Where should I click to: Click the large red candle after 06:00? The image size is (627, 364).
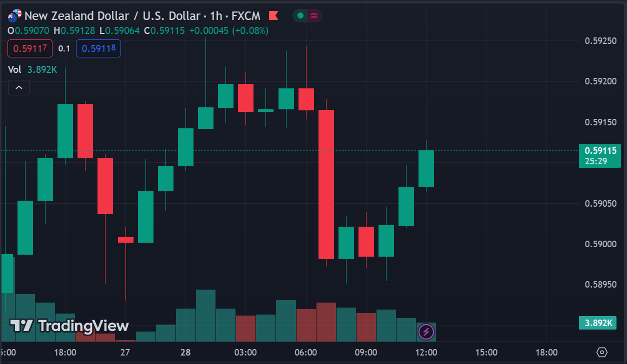[326, 184]
